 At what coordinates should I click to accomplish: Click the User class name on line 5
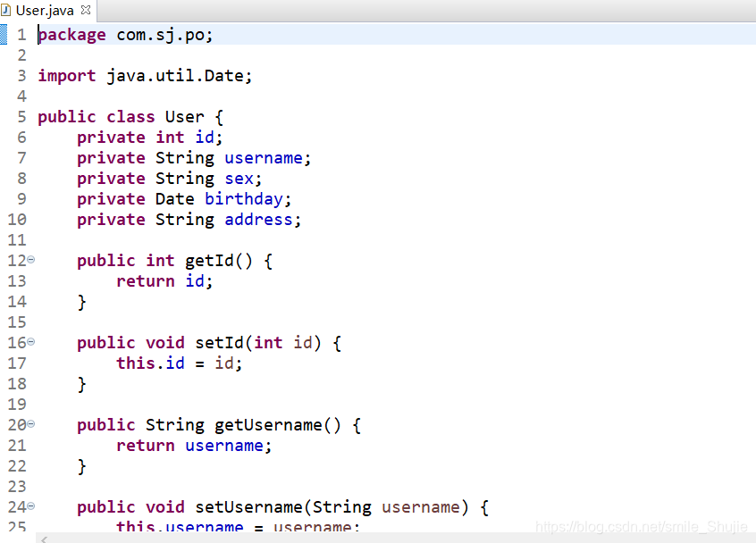185,117
